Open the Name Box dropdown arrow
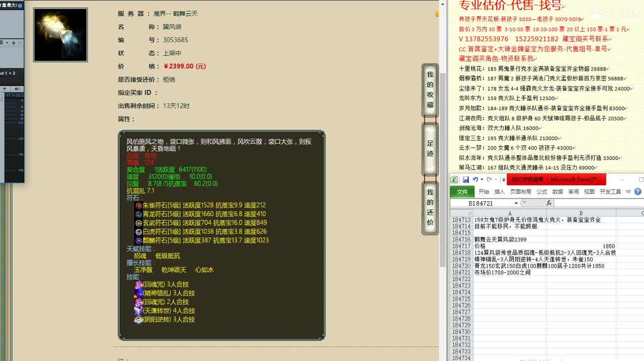 (x=516, y=203)
